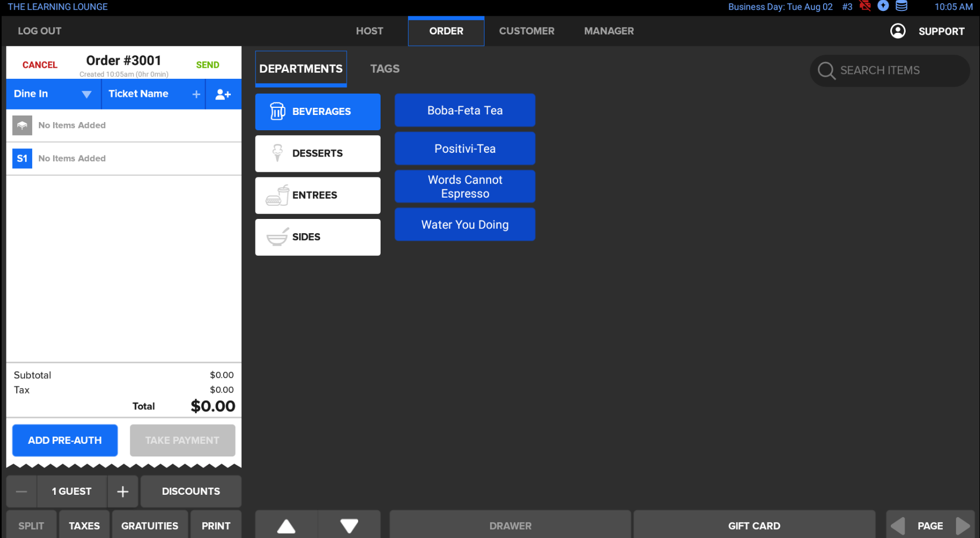Select the Desserts department

coord(318,154)
